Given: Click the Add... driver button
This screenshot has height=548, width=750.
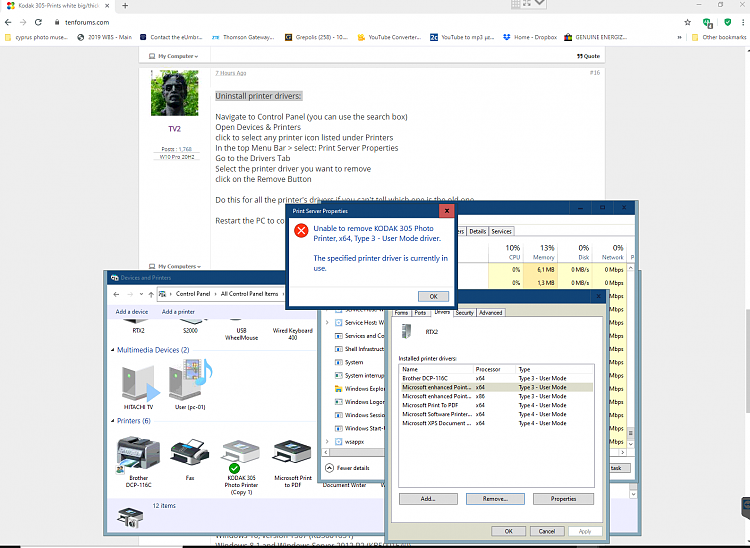Looking at the screenshot, I should point(428,499).
